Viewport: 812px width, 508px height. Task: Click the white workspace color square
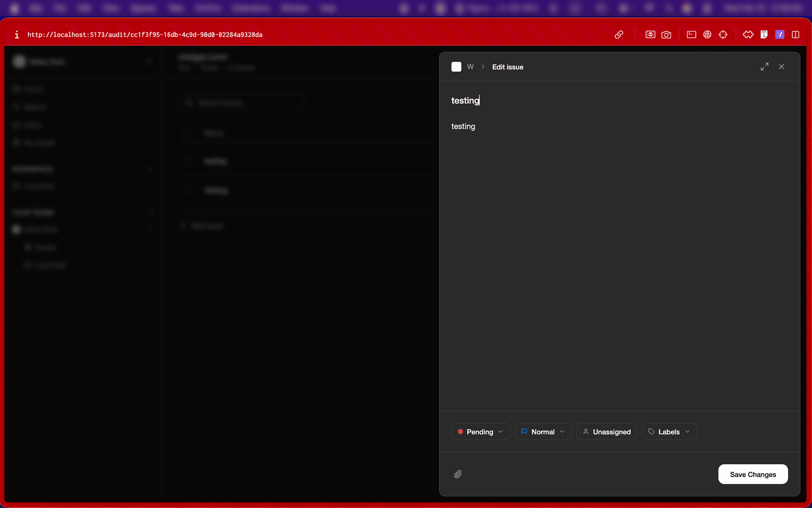click(x=456, y=67)
